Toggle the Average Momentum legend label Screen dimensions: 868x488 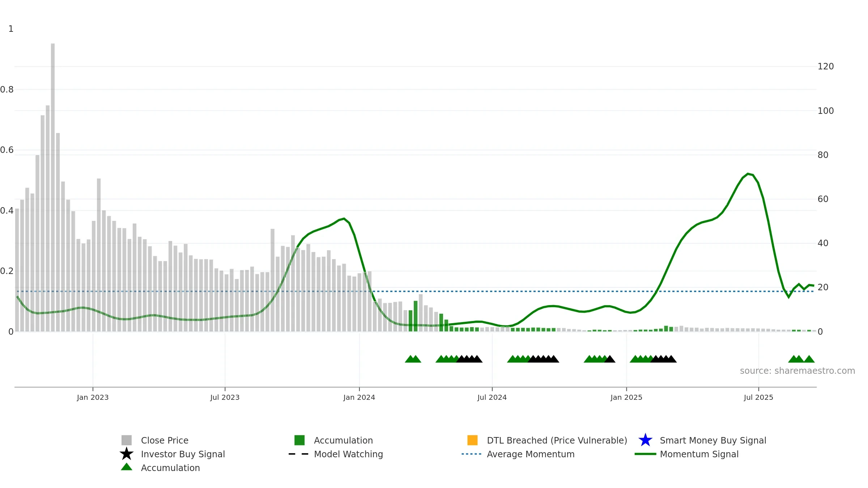pos(531,454)
